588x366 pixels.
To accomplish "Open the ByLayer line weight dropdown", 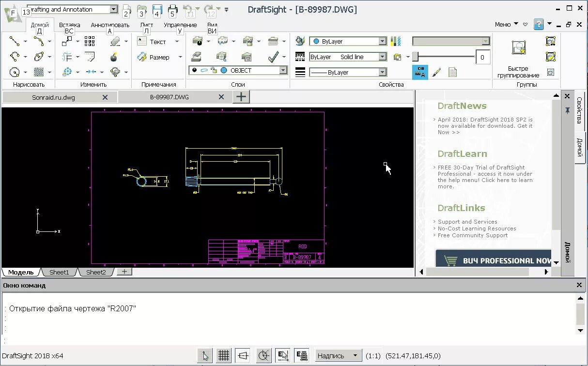I will coord(382,73).
